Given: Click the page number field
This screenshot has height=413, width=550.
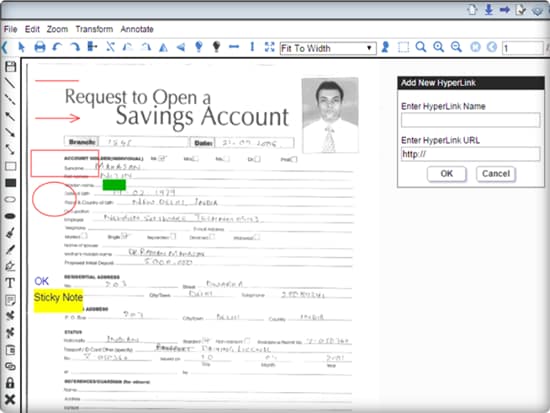Looking at the screenshot, I should [x=523, y=48].
